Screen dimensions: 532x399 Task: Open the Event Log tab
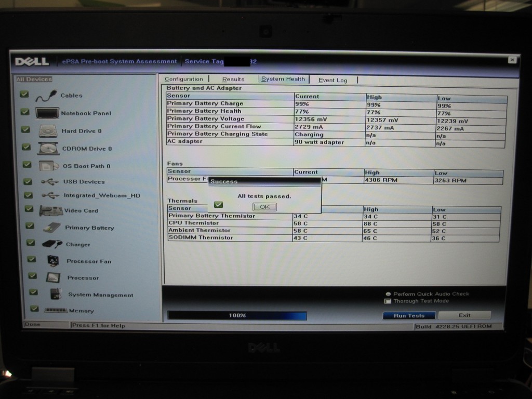[332, 80]
